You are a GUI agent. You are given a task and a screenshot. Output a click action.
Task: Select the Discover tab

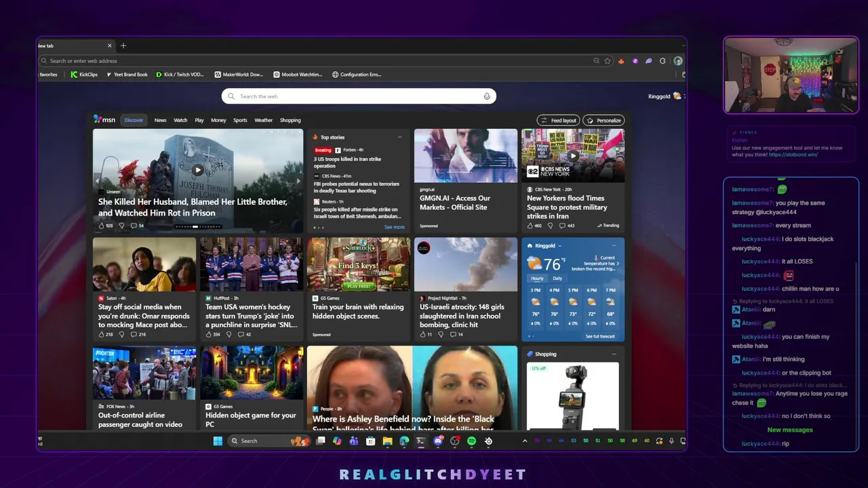(x=134, y=120)
